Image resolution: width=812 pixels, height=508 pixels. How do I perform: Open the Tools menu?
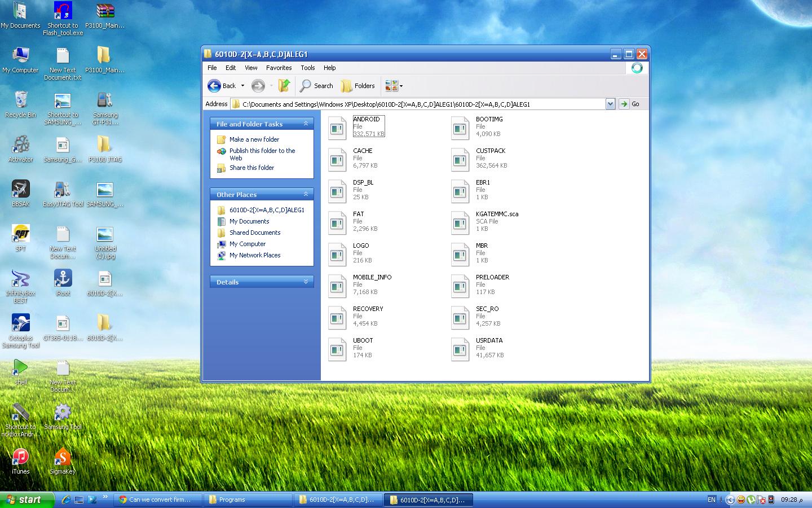308,68
